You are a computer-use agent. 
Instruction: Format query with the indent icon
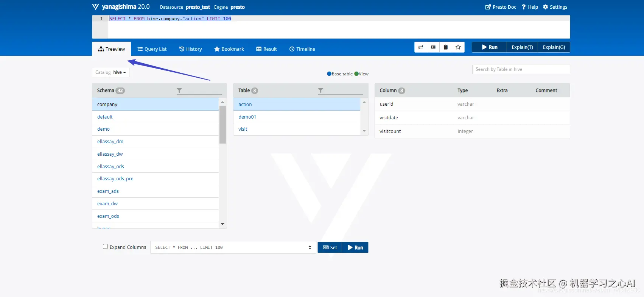click(433, 47)
